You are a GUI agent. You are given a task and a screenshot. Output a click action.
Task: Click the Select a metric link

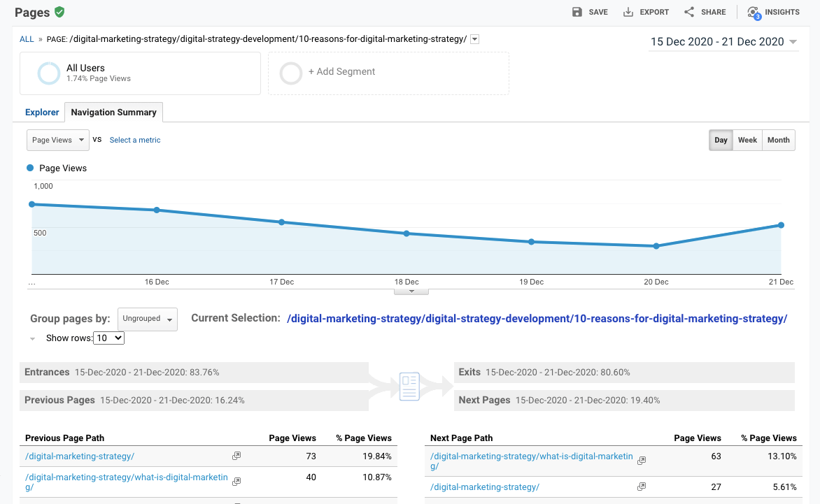[134, 140]
